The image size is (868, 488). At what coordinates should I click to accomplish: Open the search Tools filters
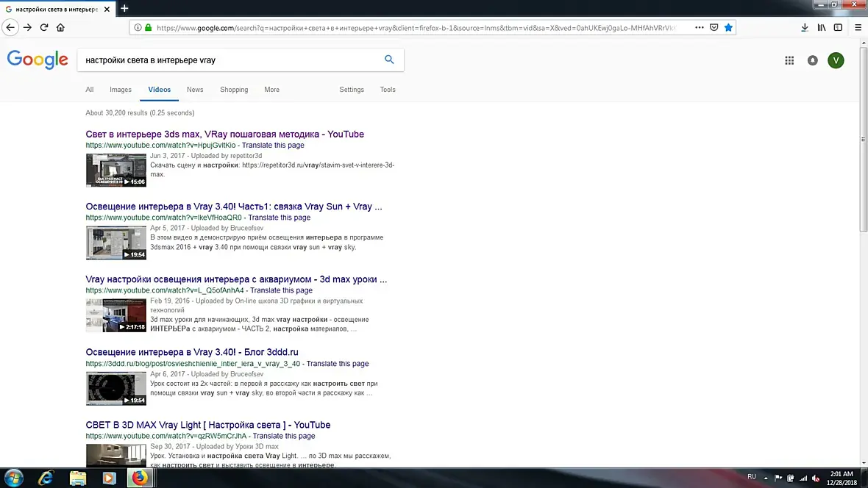click(x=388, y=90)
